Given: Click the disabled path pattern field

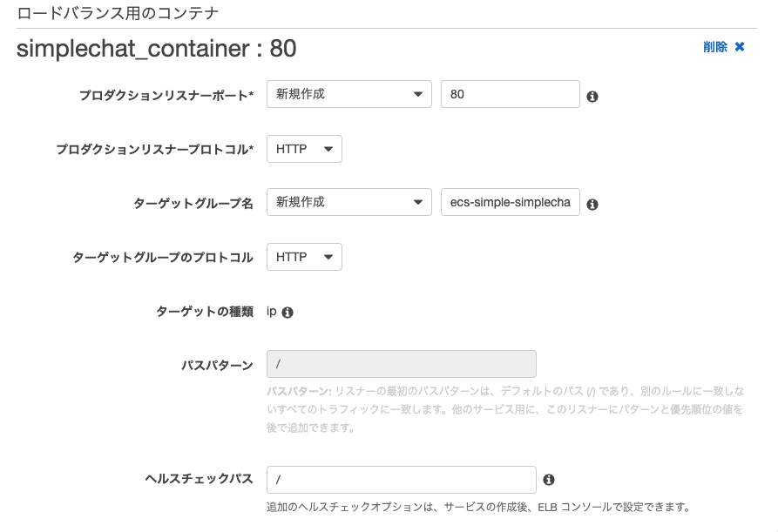Looking at the screenshot, I should [x=402, y=364].
